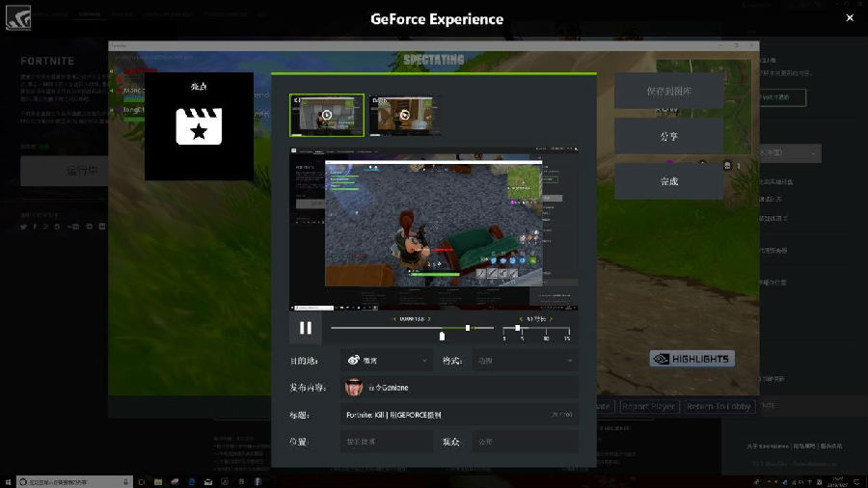868x488 pixels.
Task: Decrease clip length with left arrow
Action: point(521,319)
